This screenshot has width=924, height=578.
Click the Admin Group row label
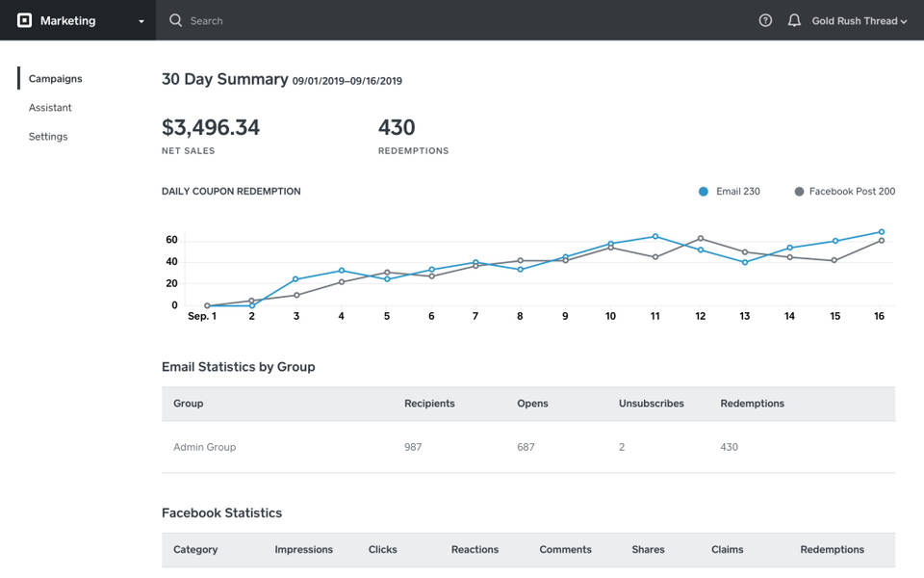point(204,447)
